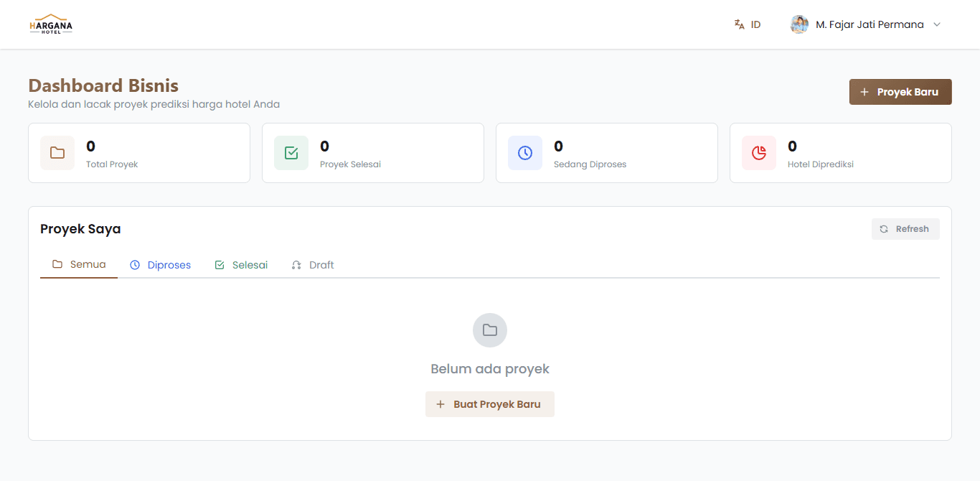Open the Draft tab
This screenshot has width=980, height=481.
pos(313,265)
